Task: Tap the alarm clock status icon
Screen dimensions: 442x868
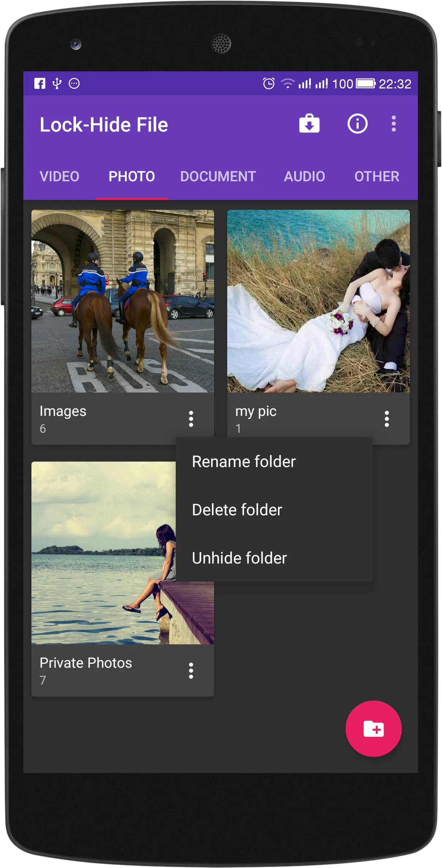Action: 268,83
